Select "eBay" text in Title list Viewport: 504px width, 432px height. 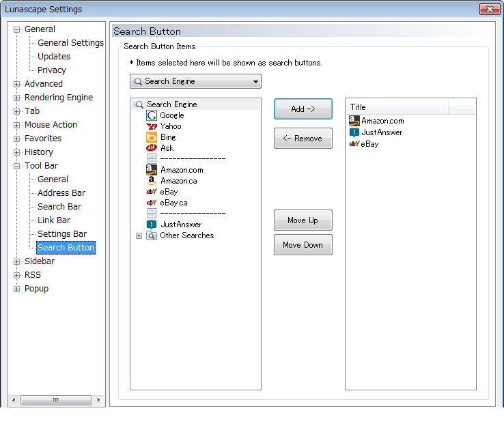(369, 144)
